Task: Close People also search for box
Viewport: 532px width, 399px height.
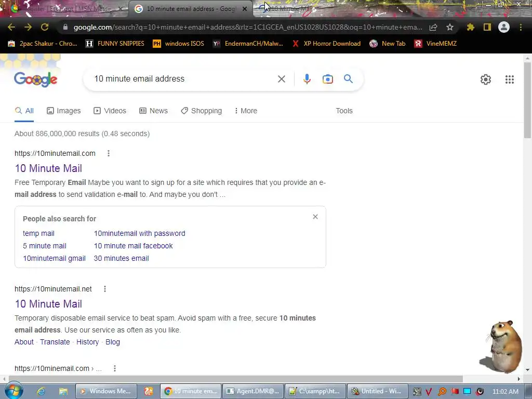Action: coord(315,217)
